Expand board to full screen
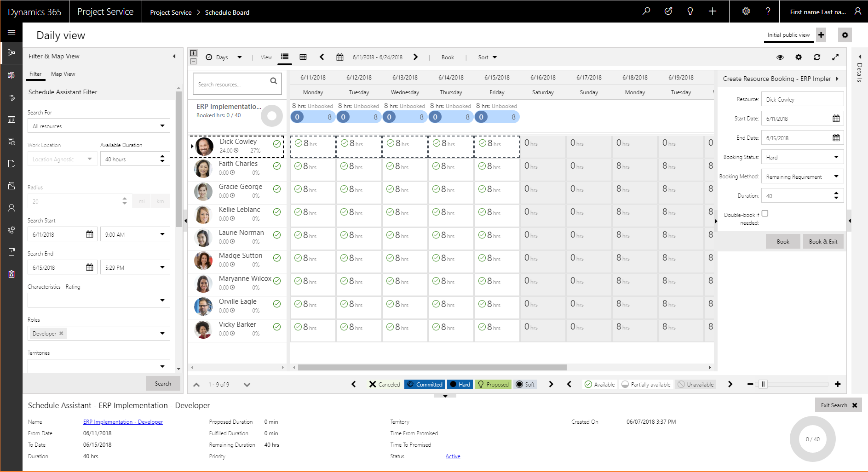The height and width of the screenshot is (472, 868). 835,57
